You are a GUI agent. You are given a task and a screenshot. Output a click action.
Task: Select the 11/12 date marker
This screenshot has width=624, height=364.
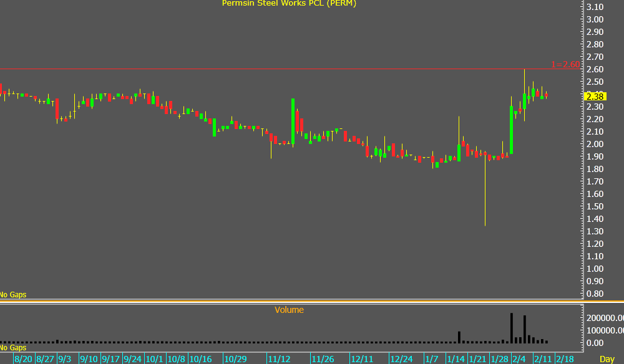tap(279, 359)
